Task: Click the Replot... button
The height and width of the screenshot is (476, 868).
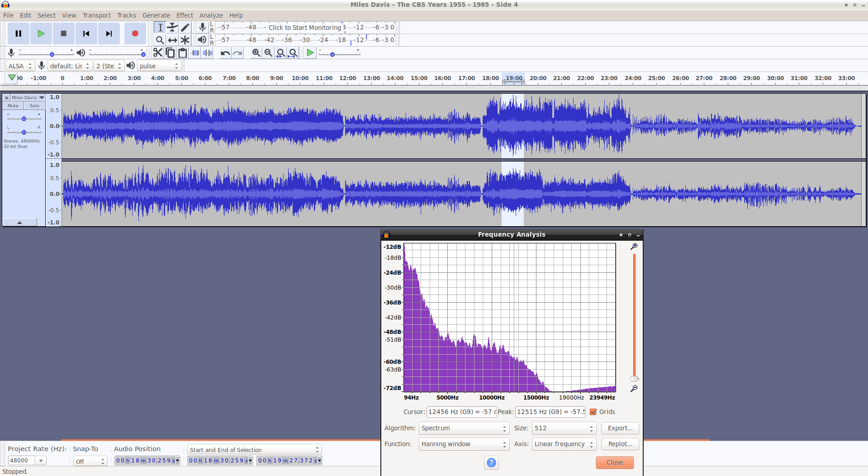Action: click(620, 444)
